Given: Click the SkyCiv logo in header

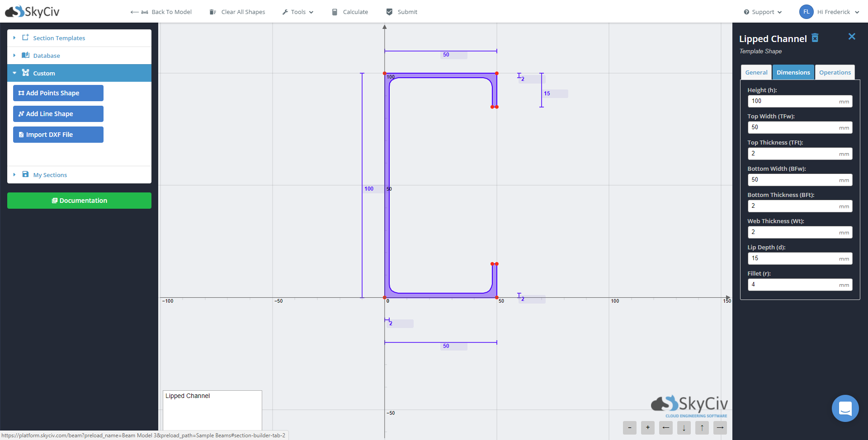Looking at the screenshot, I should (x=33, y=12).
